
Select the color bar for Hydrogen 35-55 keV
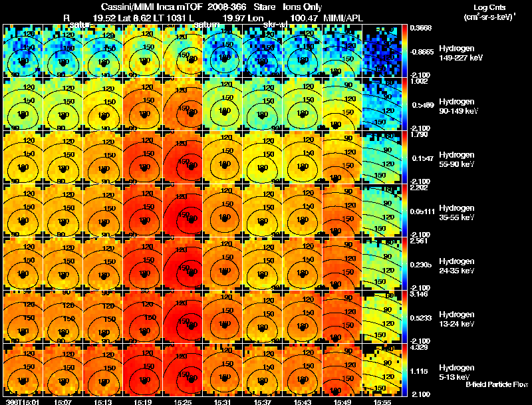pyautogui.click(x=404, y=211)
